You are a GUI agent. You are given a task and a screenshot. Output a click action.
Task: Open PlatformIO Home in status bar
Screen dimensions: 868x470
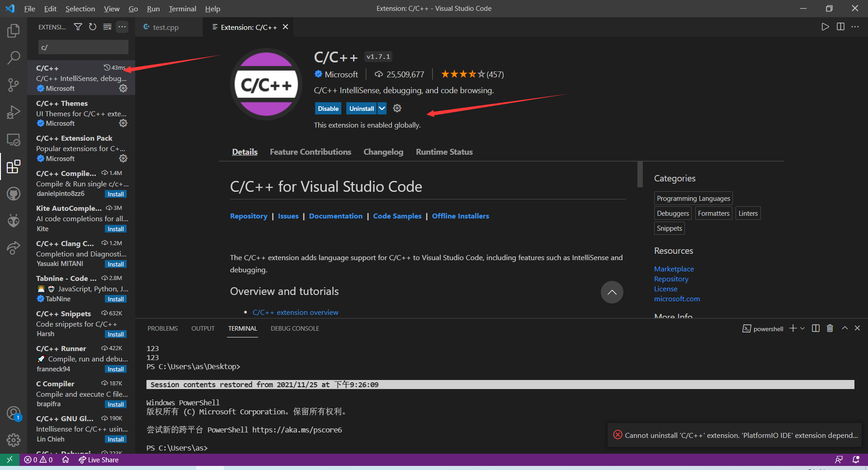pos(66,460)
